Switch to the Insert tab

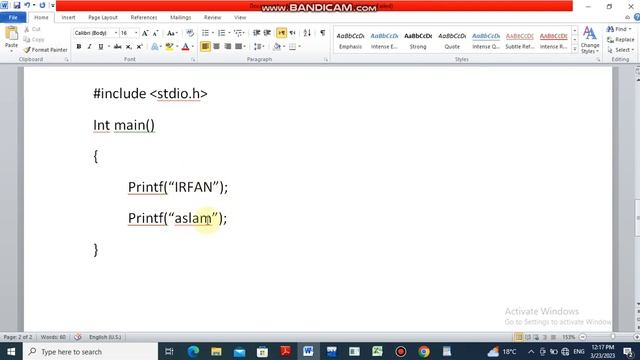[68, 18]
